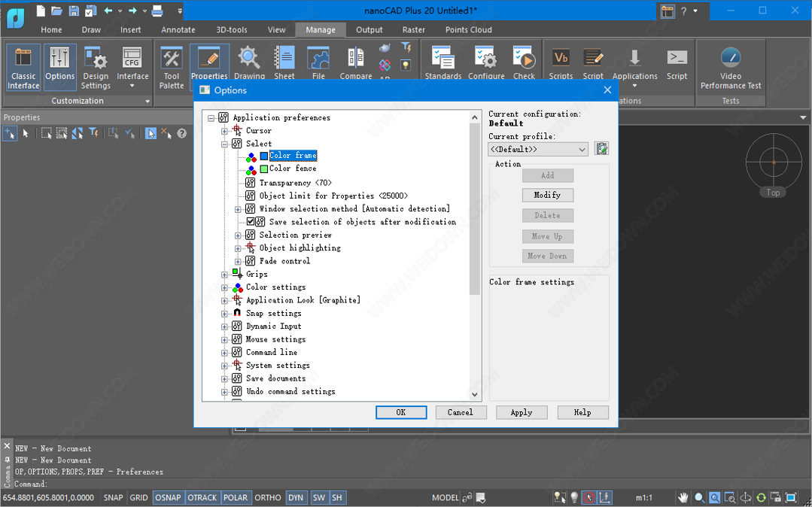
Task: Click the MODEL button in status bar
Action: [446, 498]
